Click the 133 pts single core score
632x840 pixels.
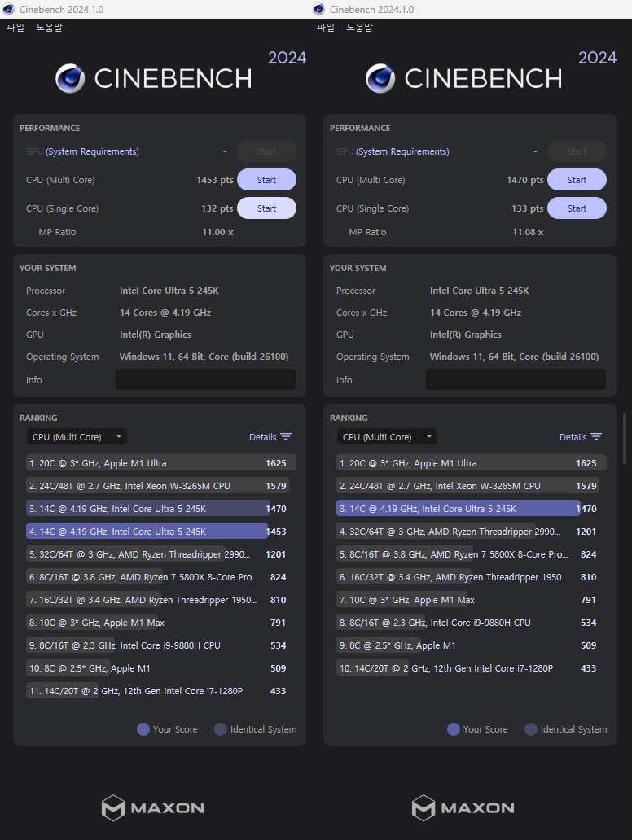528,208
